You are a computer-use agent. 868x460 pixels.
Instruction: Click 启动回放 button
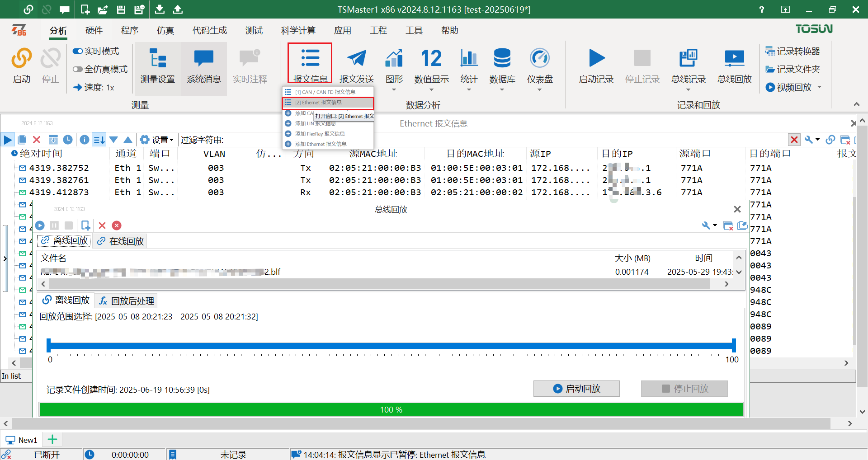tap(576, 389)
